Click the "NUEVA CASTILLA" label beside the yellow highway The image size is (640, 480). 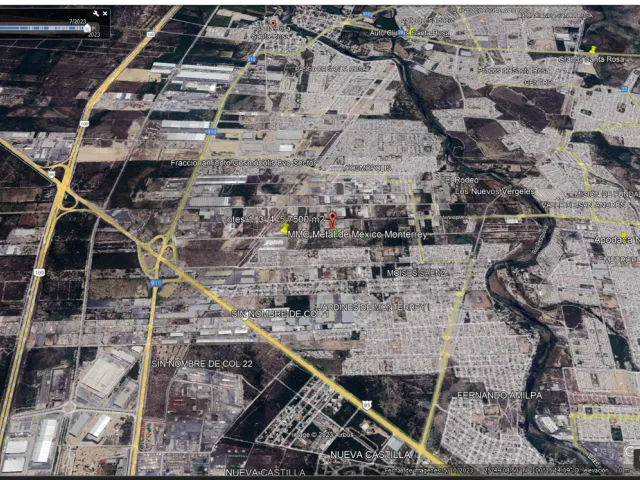point(370,455)
